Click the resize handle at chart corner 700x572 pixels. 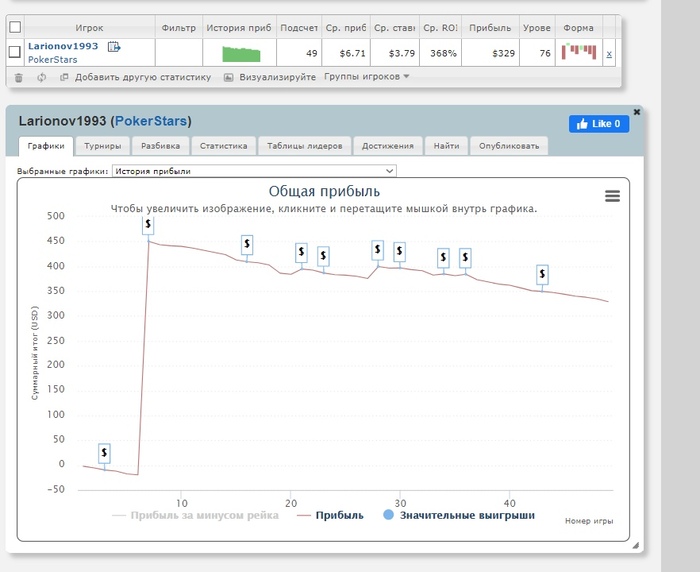(x=636, y=545)
